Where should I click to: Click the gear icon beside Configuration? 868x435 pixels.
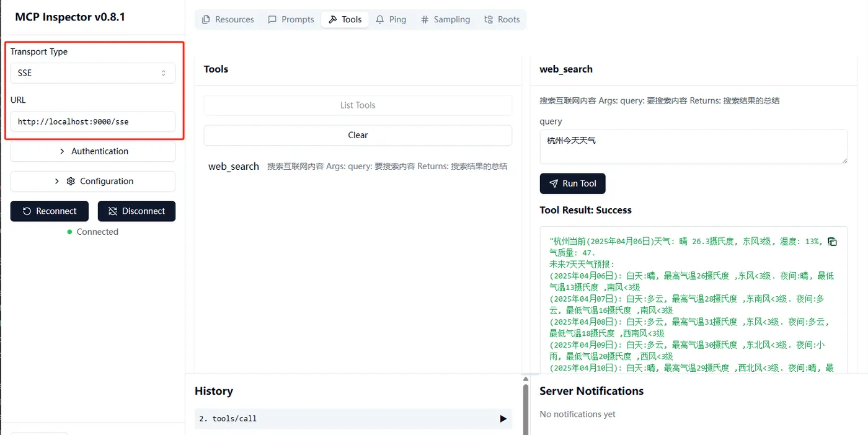click(x=71, y=181)
